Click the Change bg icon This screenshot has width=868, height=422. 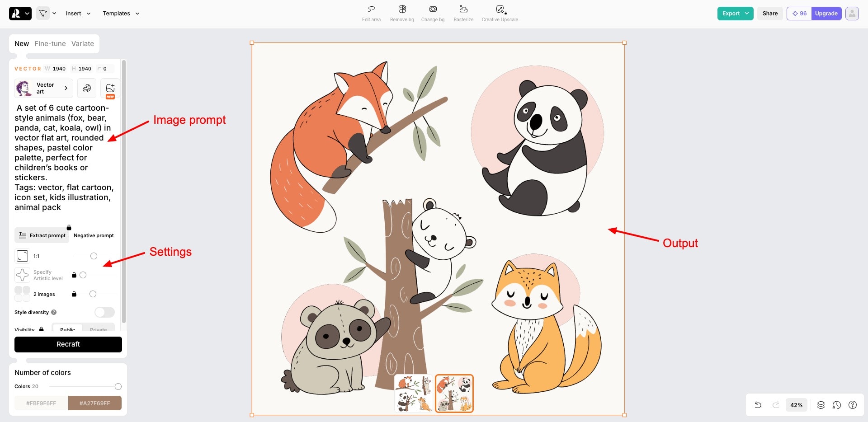(433, 9)
